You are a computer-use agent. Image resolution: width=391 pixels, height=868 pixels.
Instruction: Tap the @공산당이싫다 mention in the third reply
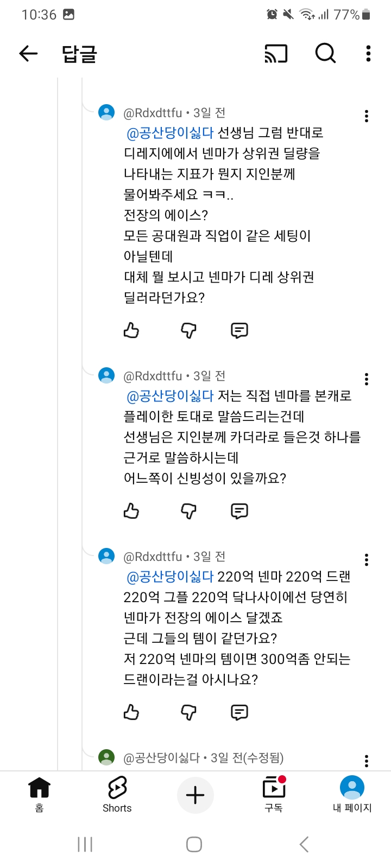click(170, 577)
